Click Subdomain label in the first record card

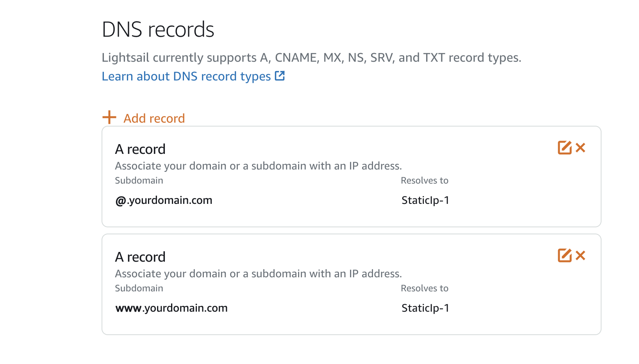pyautogui.click(x=139, y=180)
